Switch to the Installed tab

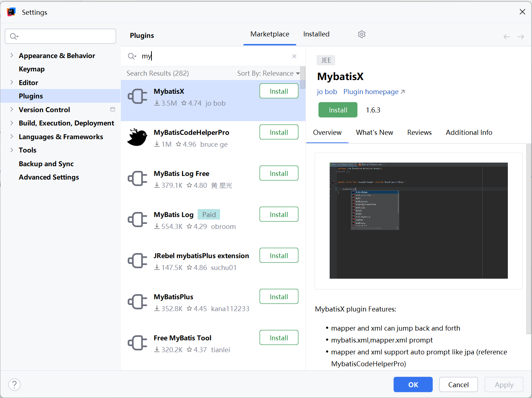(x=316, y=34)
